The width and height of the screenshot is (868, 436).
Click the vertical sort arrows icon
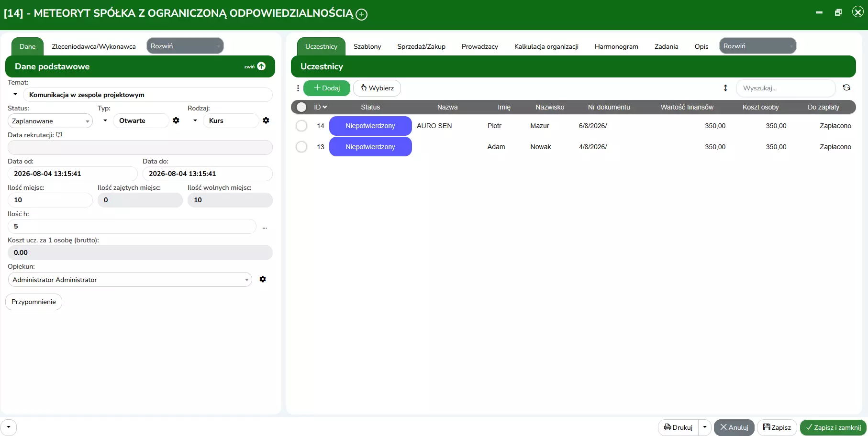click(x=725, y=88)
